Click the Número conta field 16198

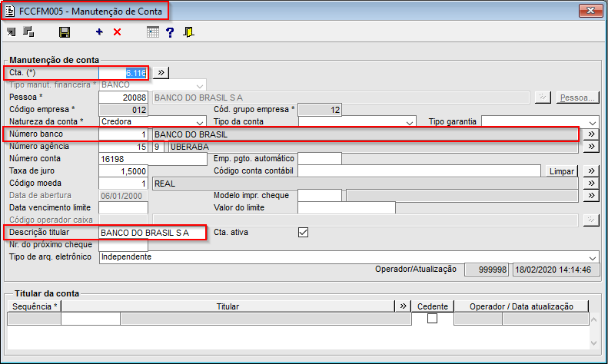click(x=153, y=159)
